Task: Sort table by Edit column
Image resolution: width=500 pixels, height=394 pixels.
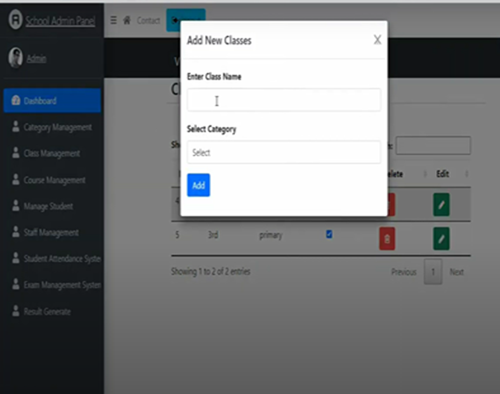Action: [x=467, y=174]
